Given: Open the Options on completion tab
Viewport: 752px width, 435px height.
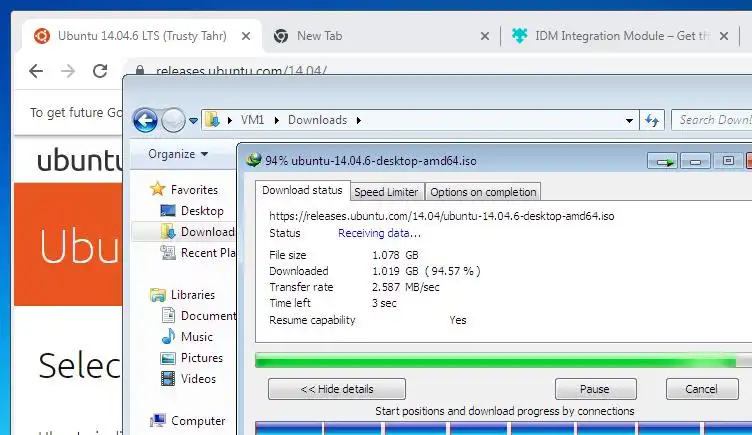Looking at the screenshot, I should click(x=483, y=192).
